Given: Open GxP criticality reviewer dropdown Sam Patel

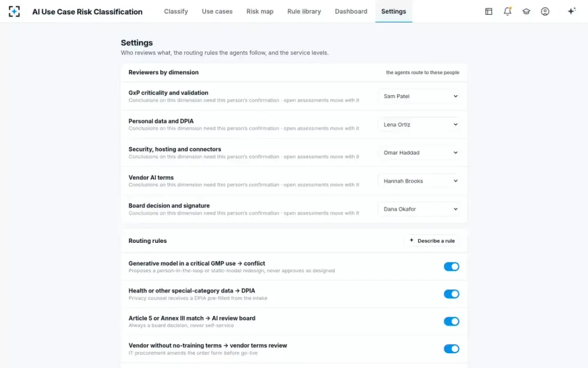Looking at the screenshot, I should (x=419, y=96).
